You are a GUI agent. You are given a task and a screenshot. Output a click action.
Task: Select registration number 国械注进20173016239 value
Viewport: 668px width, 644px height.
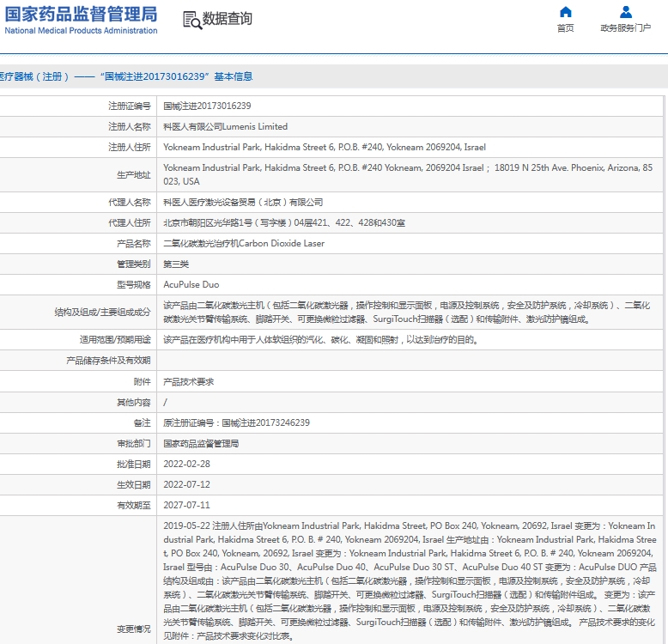tap(207, 106)
